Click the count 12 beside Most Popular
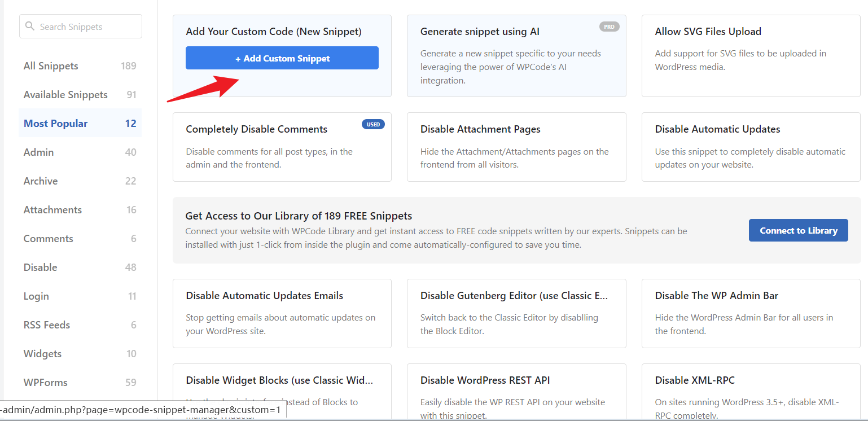Viewport: 868px width, 421px height. [131, 124]
